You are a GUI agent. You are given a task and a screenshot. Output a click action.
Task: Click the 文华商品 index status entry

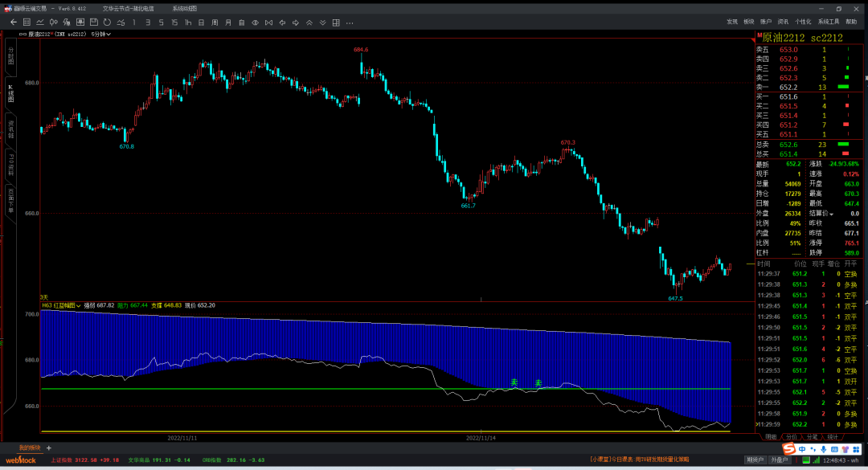pos(159,460)
